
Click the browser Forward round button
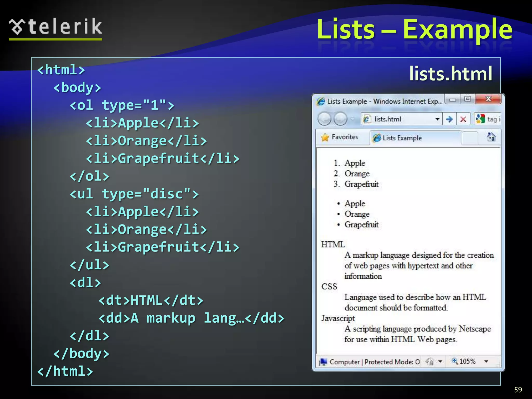(x=340, y=119)
